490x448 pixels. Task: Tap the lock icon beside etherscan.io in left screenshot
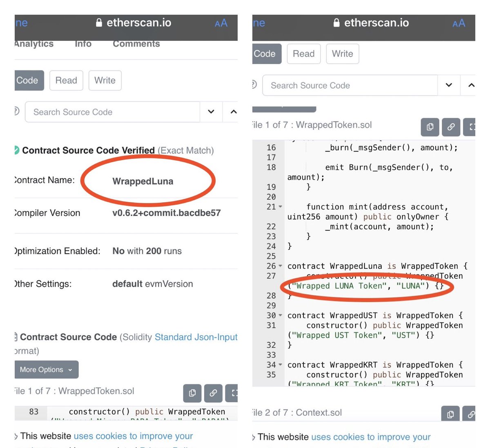(99, 22)
